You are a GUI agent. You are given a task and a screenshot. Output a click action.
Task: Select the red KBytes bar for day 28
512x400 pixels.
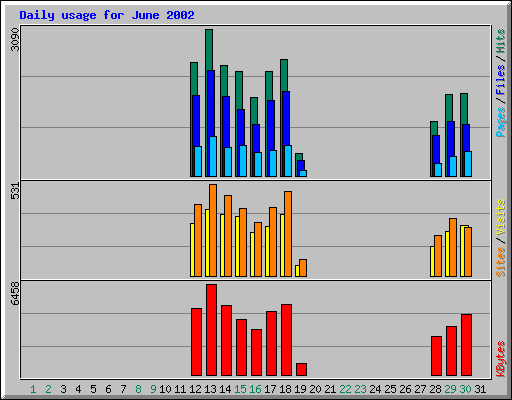[436, 356]
